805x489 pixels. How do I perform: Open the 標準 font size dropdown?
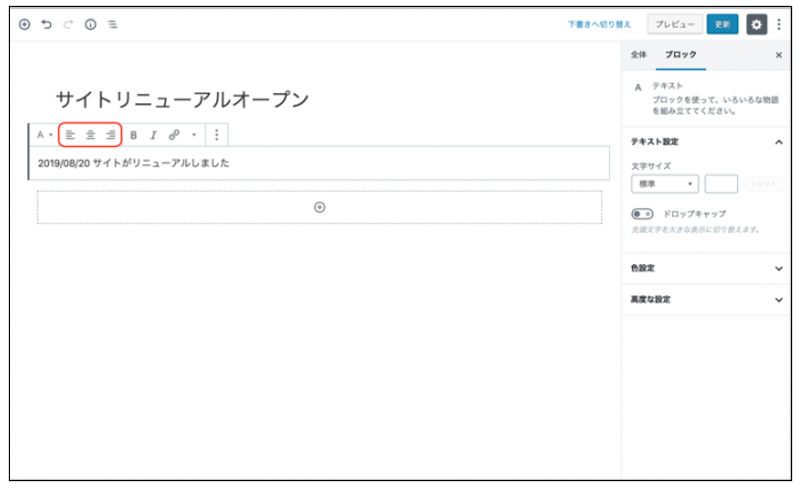(664, 184)
